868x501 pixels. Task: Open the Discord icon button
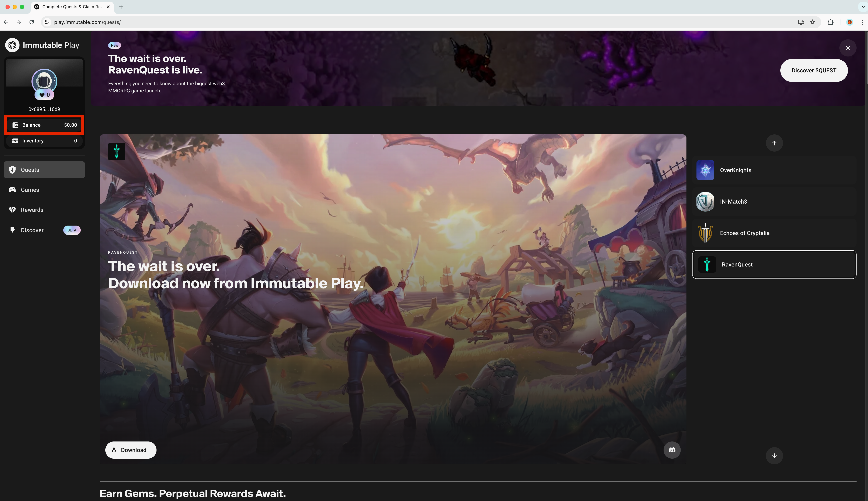point(672,450)
